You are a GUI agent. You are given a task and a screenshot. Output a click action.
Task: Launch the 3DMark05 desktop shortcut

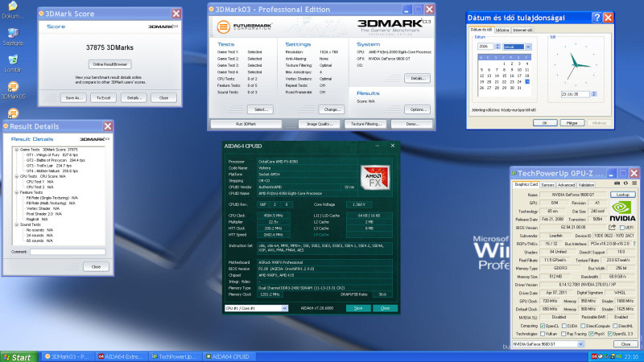point(13,90)
